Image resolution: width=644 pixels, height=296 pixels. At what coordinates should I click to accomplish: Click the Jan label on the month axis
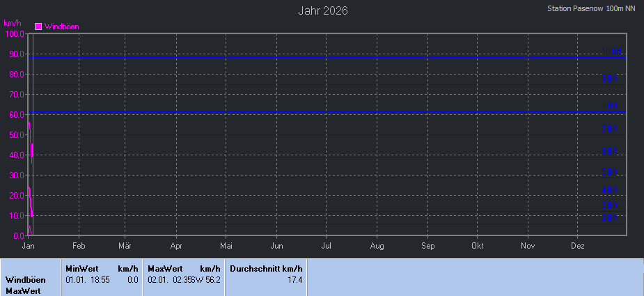(29, 247)
